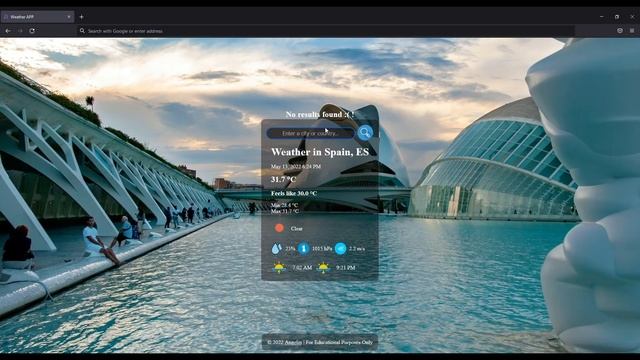Click the 2.2 m/s wind value

pos(357,249)
